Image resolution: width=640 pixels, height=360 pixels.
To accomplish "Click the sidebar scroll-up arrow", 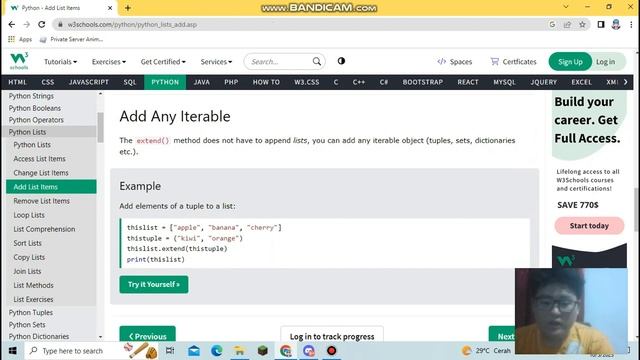I will (100, 94).
